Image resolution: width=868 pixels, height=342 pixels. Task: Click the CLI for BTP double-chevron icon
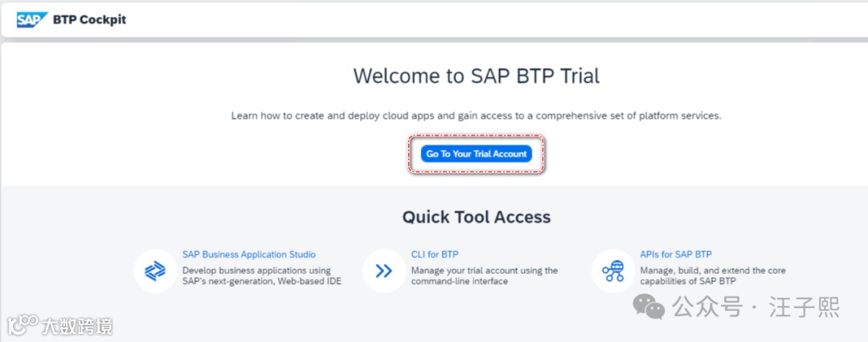tap(383, 270)
